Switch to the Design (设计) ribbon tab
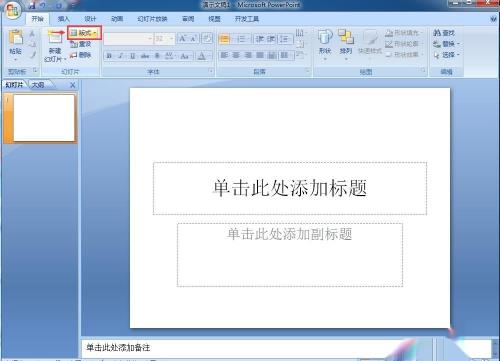Screen dimensions: 500x361 point(90,19)
